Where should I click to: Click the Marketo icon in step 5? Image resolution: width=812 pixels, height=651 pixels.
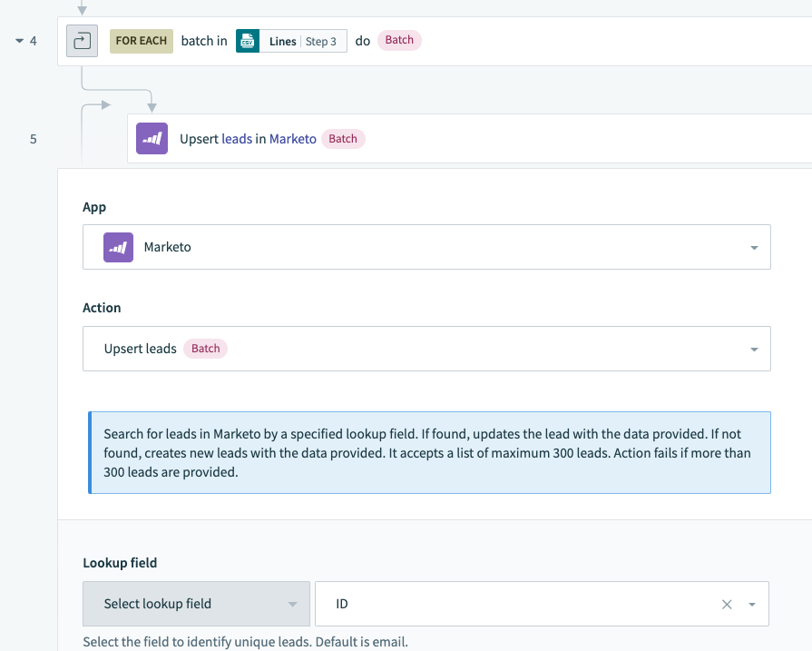coord(152,138)
